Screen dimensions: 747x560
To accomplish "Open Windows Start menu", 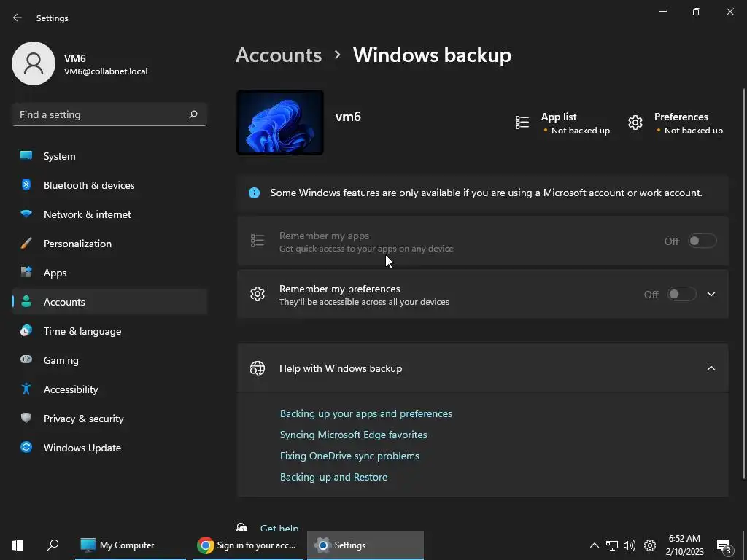I will click(18, 545).
